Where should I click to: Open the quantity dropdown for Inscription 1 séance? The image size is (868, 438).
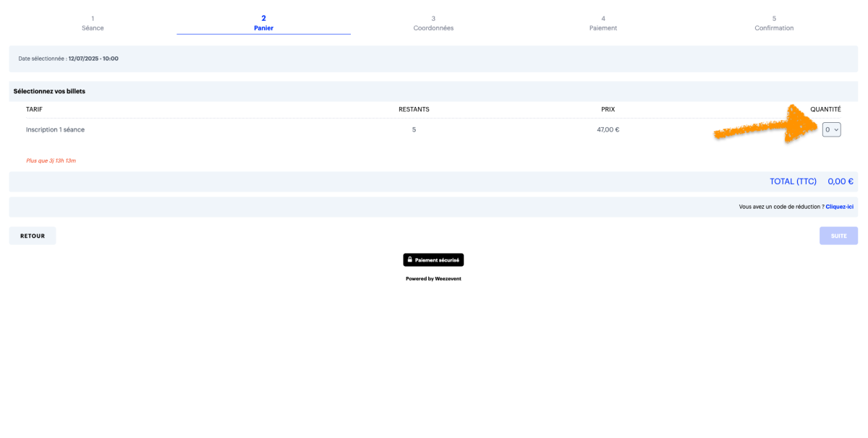point(831,129)
